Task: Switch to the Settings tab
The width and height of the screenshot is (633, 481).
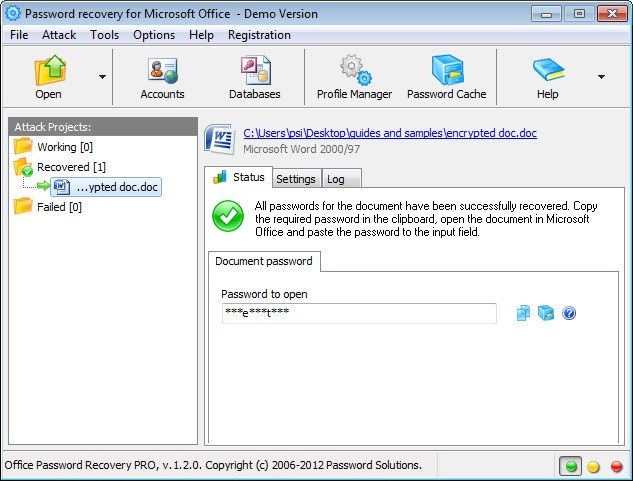Action: click(296, 179)
